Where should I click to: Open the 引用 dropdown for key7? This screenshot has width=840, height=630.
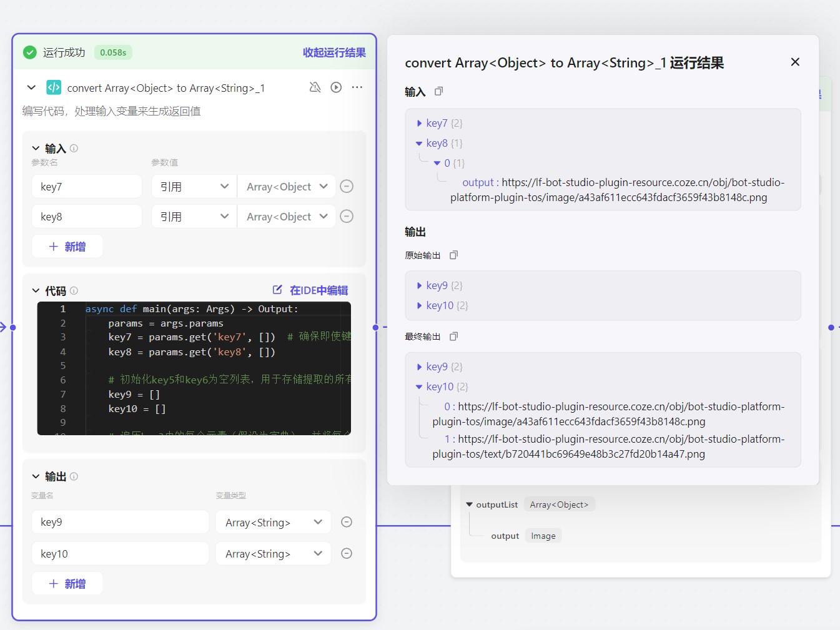click(194, 186)
